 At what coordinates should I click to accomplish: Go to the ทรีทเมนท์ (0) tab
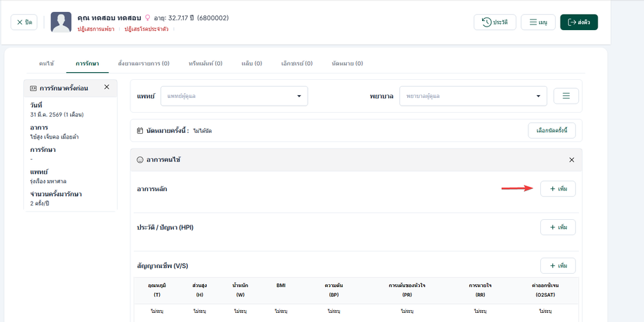(205, 64)
